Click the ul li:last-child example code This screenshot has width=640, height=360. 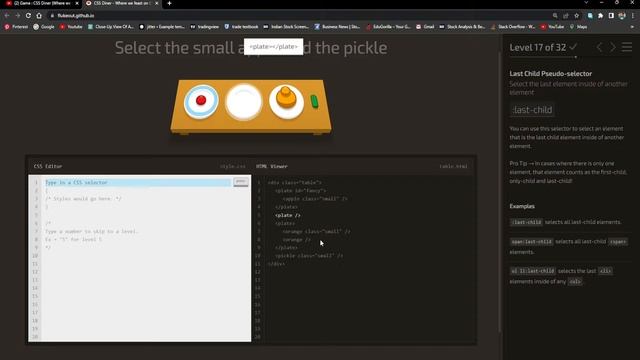533,271
